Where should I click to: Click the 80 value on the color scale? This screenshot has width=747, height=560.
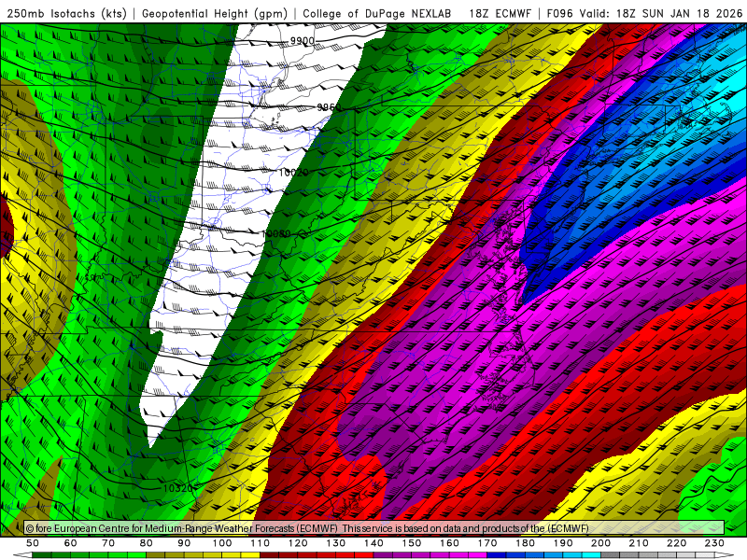[x=147, y=543]
